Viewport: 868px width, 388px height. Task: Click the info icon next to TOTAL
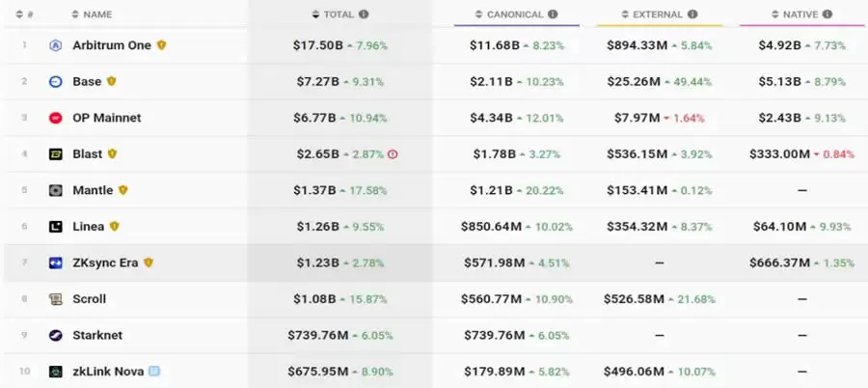coord(364,14)
